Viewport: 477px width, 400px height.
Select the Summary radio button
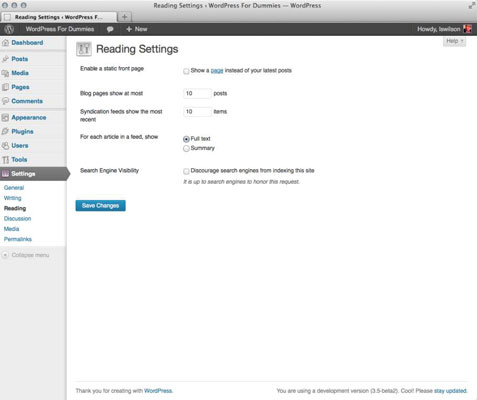[x=186, y=148]
